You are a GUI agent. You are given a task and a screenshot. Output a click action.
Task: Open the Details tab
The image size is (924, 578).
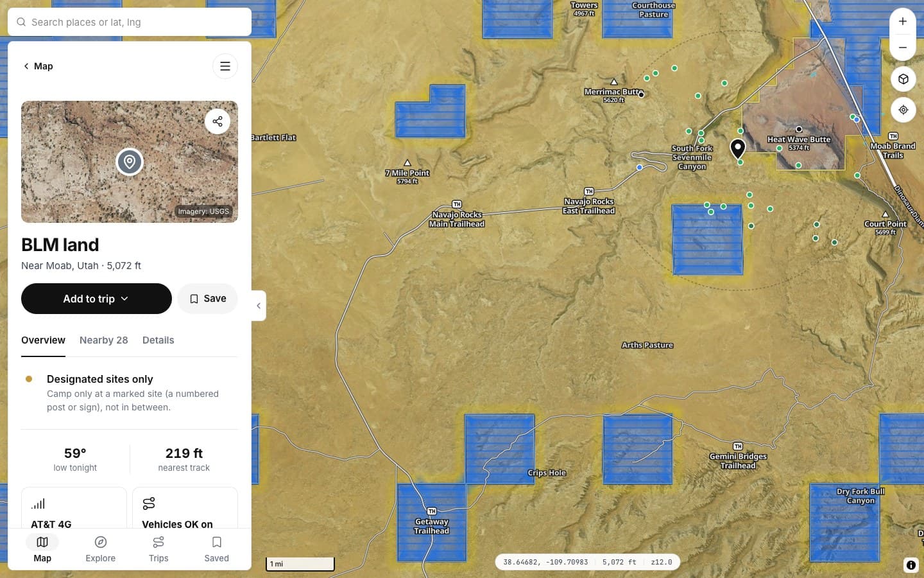158,340
